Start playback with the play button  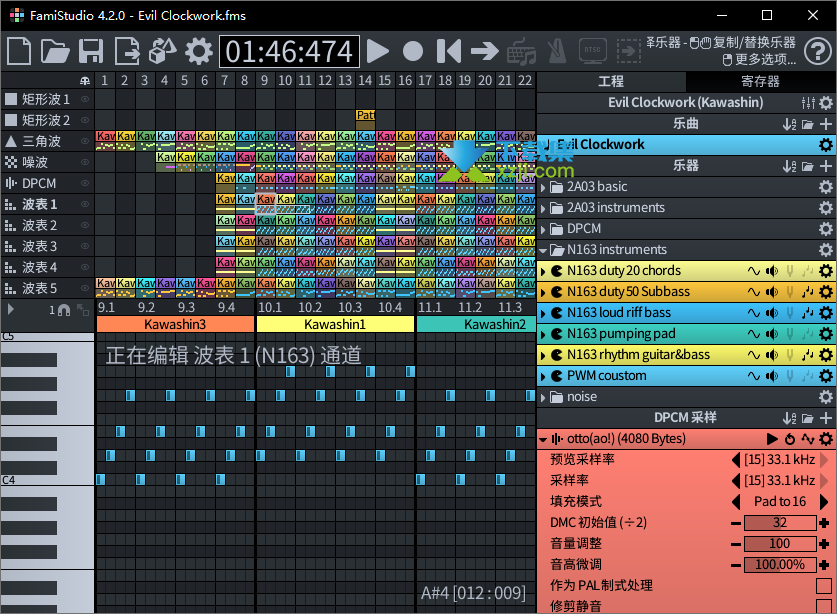(378, 51)
